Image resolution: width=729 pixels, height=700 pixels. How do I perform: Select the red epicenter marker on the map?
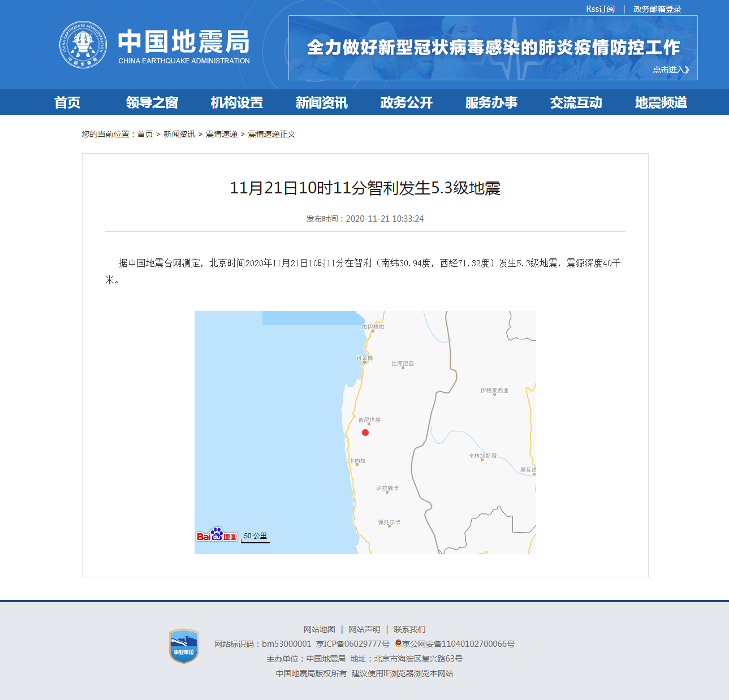[365, 433]
